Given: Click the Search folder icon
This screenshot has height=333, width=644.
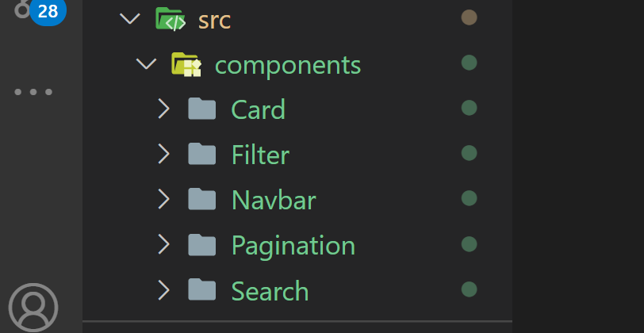Looking at the screenshot, I should 201,289.
